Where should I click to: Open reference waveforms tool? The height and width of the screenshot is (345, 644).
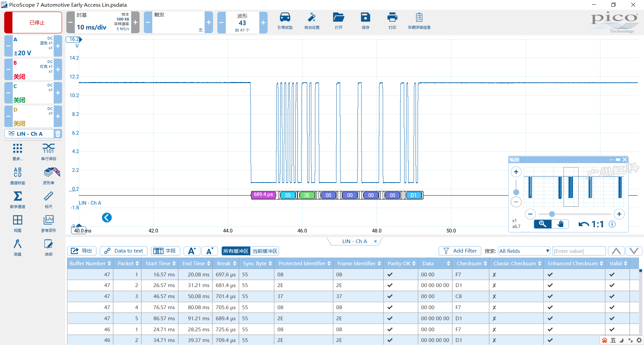(49, 223)
